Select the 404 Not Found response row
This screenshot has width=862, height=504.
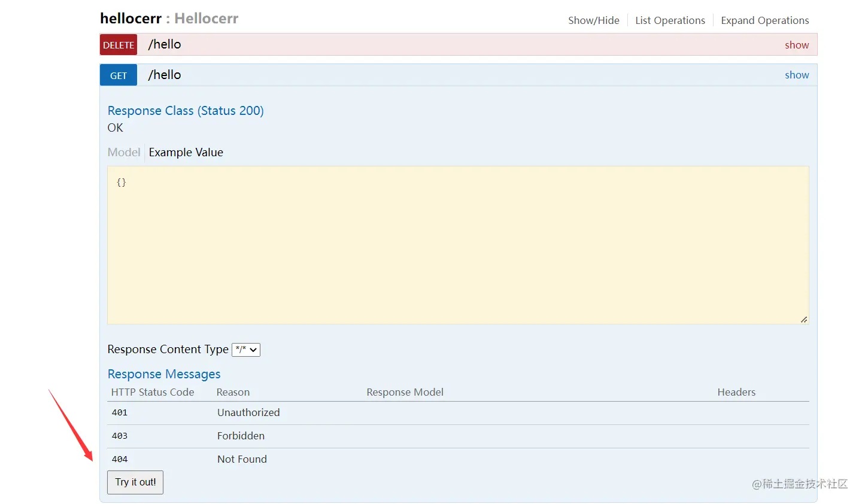pyautogui.click(x=242, y=459)
